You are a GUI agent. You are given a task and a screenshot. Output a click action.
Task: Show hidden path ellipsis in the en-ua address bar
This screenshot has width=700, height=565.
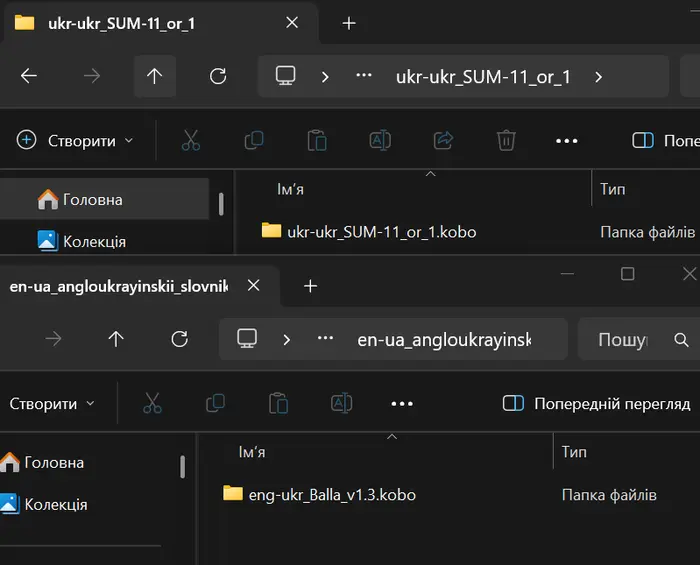(x=325, y=338)
